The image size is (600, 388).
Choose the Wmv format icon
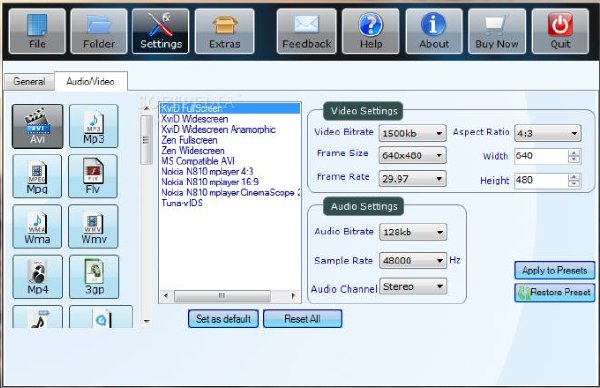93,227
